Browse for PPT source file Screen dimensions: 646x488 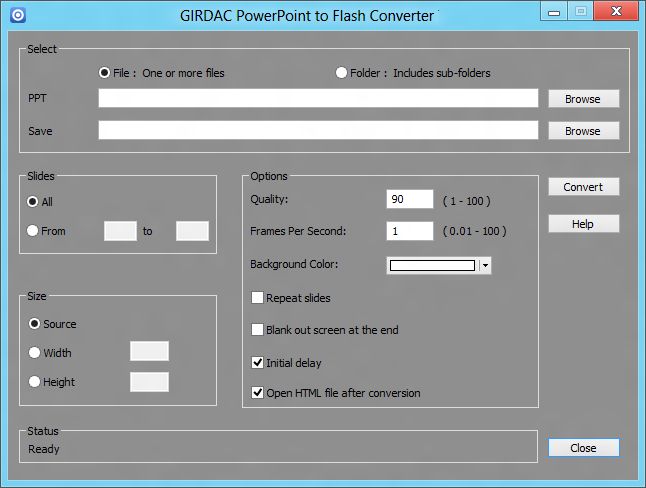583,99
